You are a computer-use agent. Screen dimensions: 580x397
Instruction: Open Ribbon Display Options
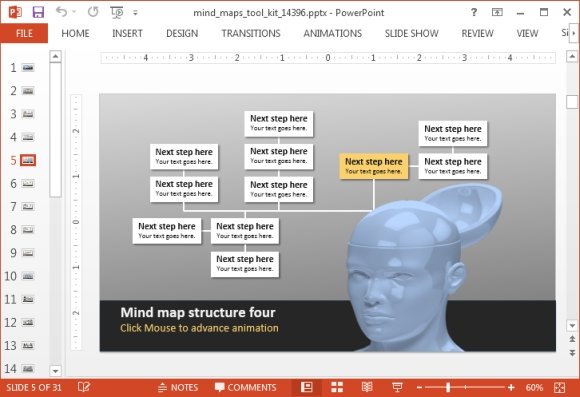(x=497, y=12)
